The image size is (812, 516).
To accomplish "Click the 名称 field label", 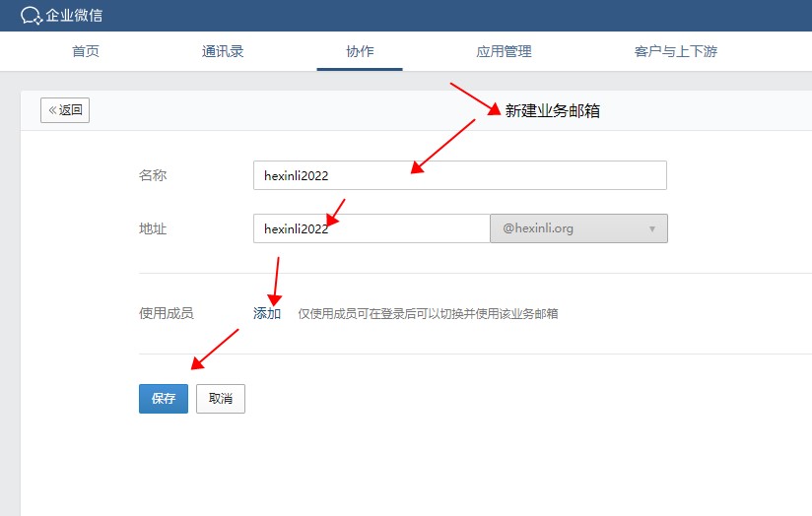I will coord(153,175).
